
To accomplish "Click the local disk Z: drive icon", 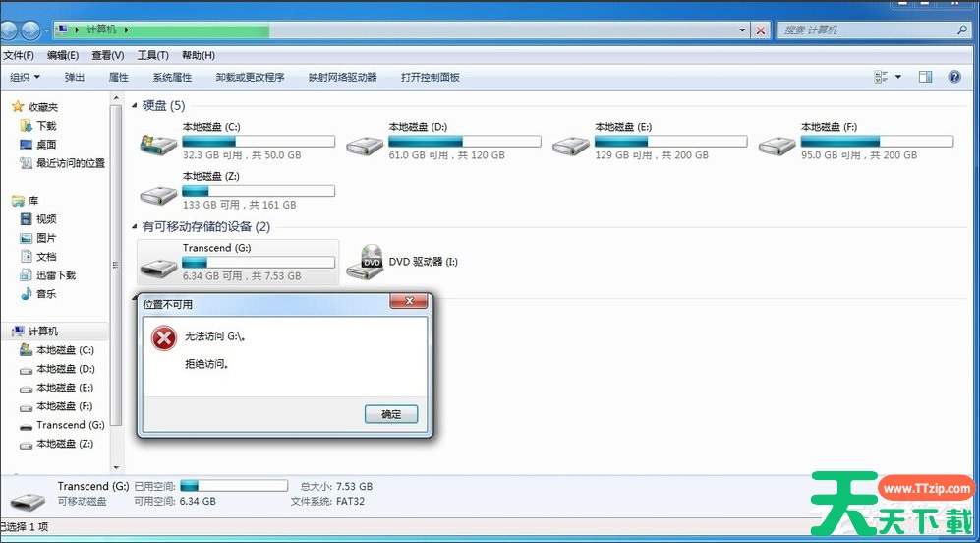I will click(158, 193).
